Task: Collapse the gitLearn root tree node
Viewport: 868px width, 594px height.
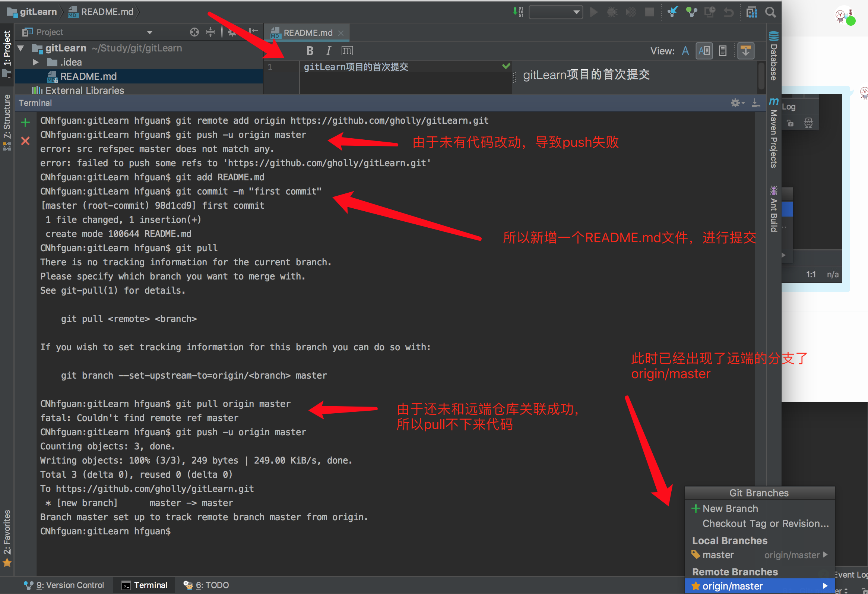Action: tap(21, 48)
